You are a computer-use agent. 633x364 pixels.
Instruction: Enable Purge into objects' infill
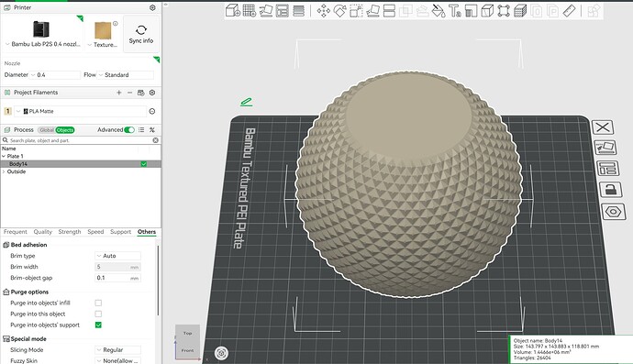[x=98, y=303]
